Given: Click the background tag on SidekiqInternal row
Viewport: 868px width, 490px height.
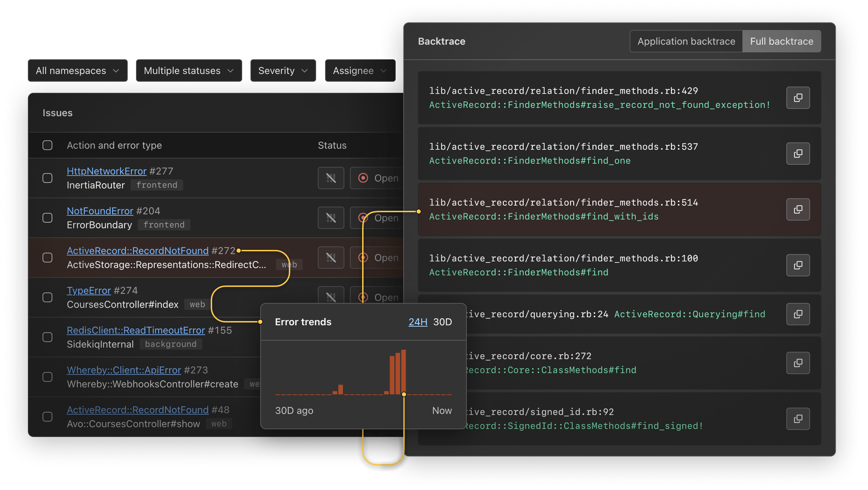Looking at the screenshot, I should coord(171,344).
